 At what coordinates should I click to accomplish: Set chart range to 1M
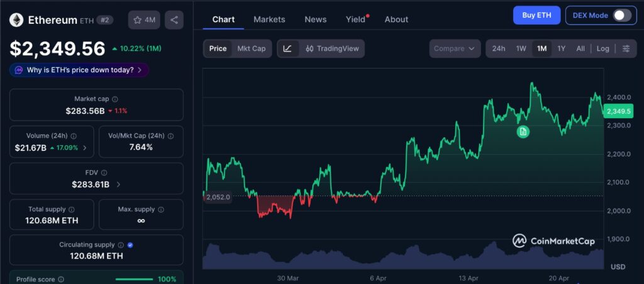(x=541, y=48)
